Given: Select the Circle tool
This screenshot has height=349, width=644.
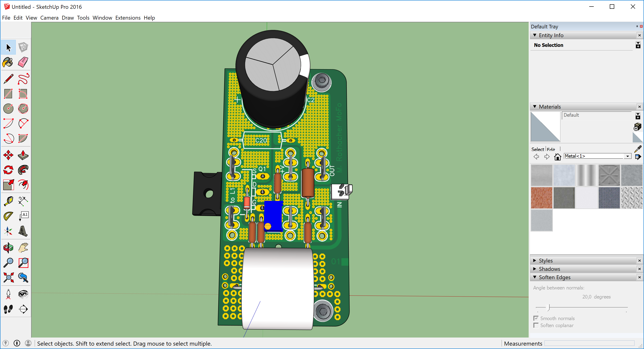Looking at the screenshot, I should 8,109.
